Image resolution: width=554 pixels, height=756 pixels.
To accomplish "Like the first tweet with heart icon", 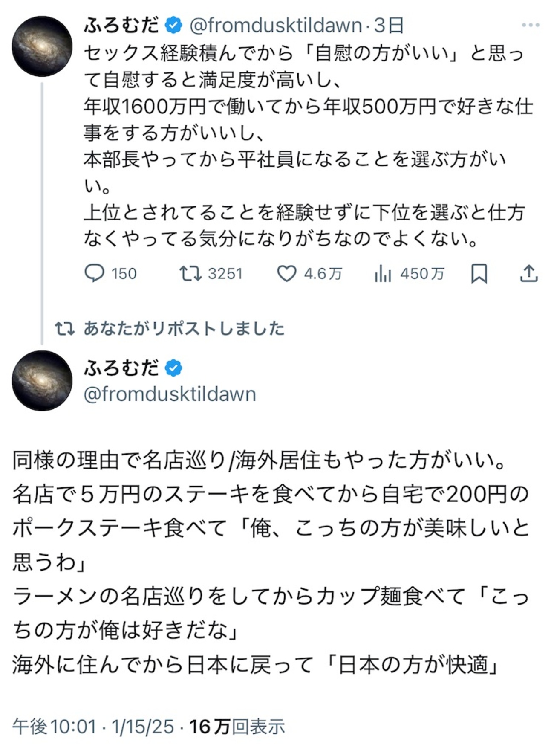I will (x=287, y=273).
